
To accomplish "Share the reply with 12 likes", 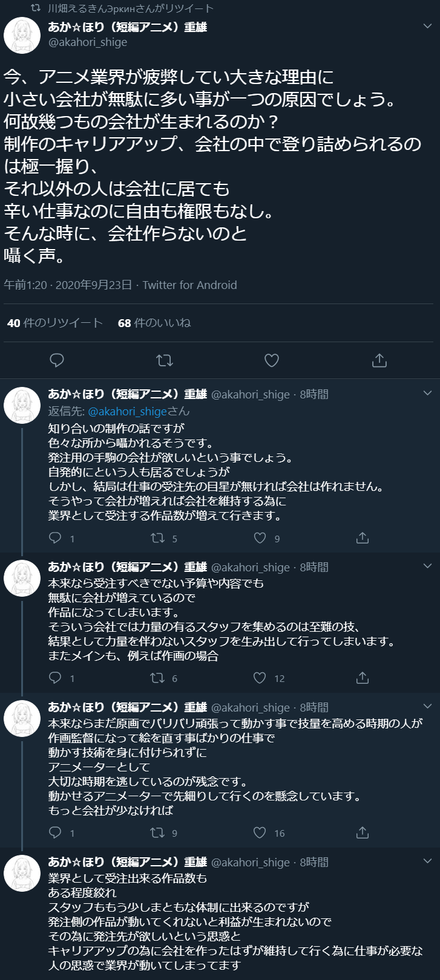I will [x=363, y=678].
